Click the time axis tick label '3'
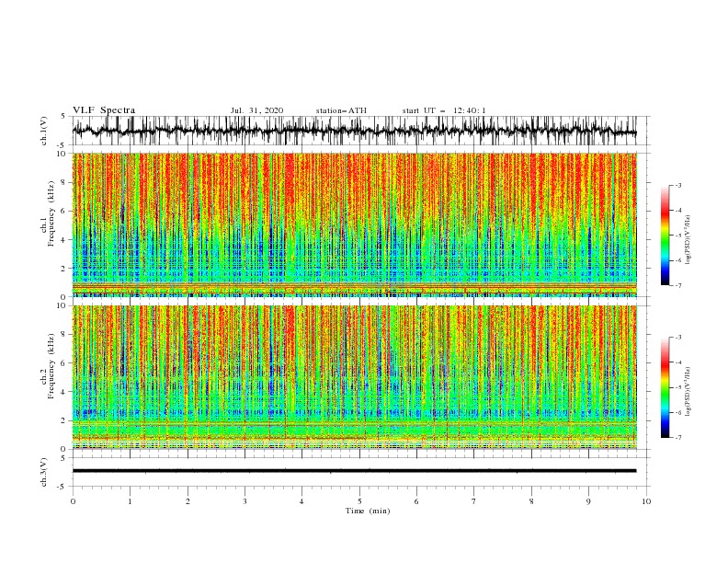Image resolution: width=728 pixels, height=563 pixels. (245, 501)
